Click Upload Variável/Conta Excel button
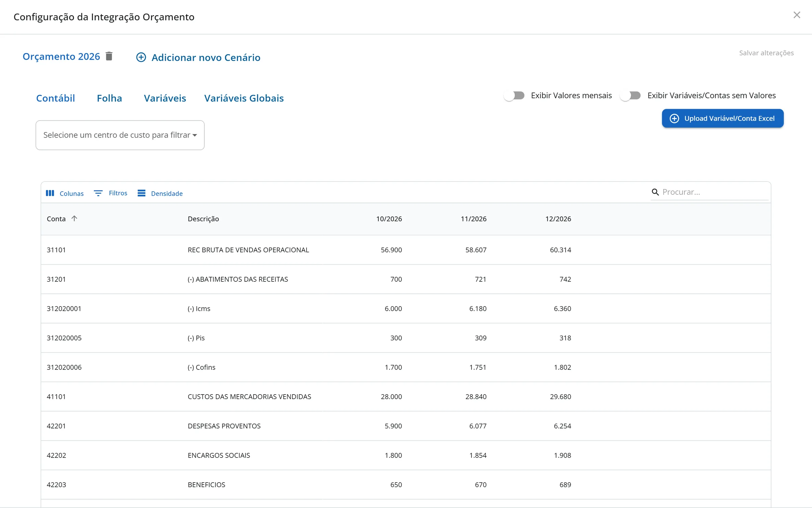812x508 pixels. 723,119
